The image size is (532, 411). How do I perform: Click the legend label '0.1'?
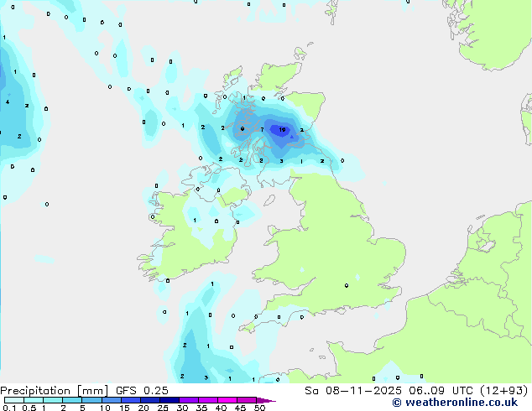(9, 408)
